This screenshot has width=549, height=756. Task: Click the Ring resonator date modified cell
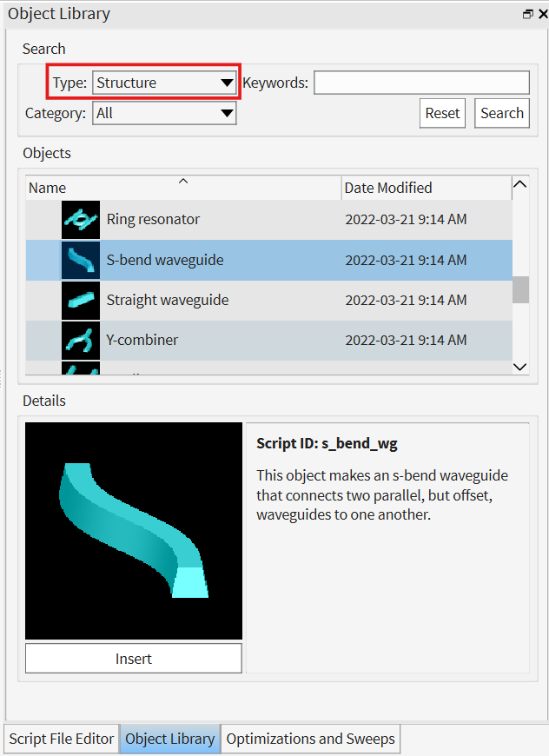[x=406, y=219]
